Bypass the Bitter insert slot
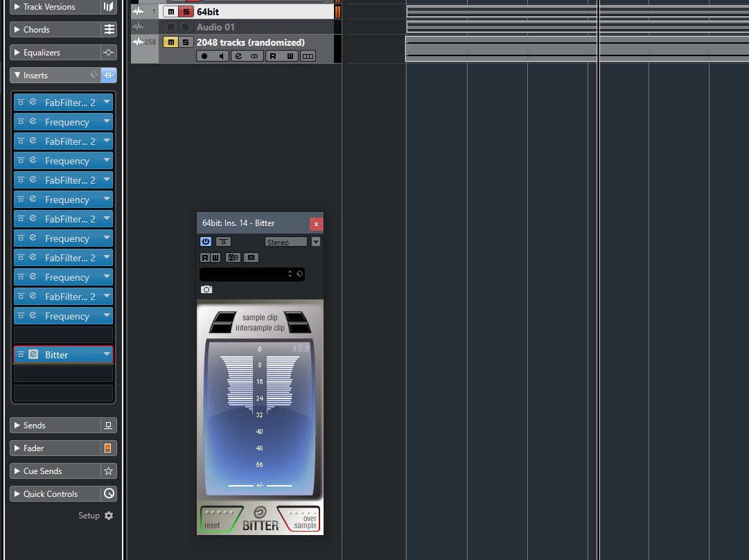749x560 pixels. pos(21,355)
